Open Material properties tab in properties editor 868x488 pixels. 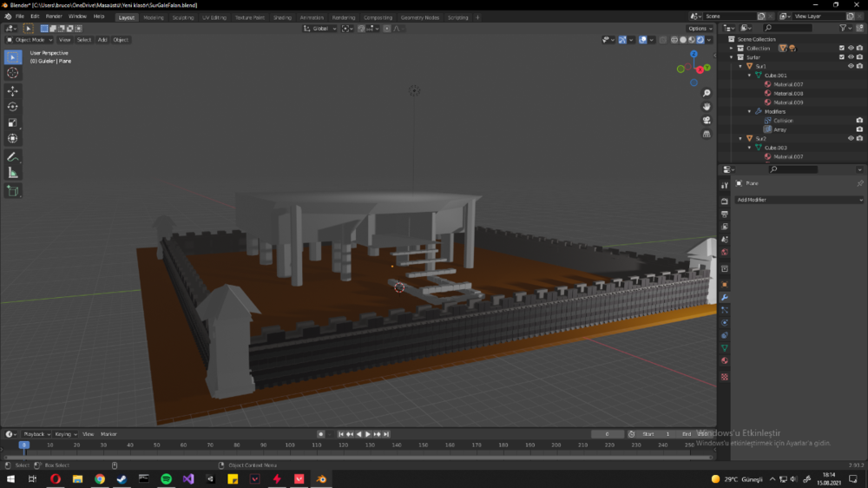[725, 360]
